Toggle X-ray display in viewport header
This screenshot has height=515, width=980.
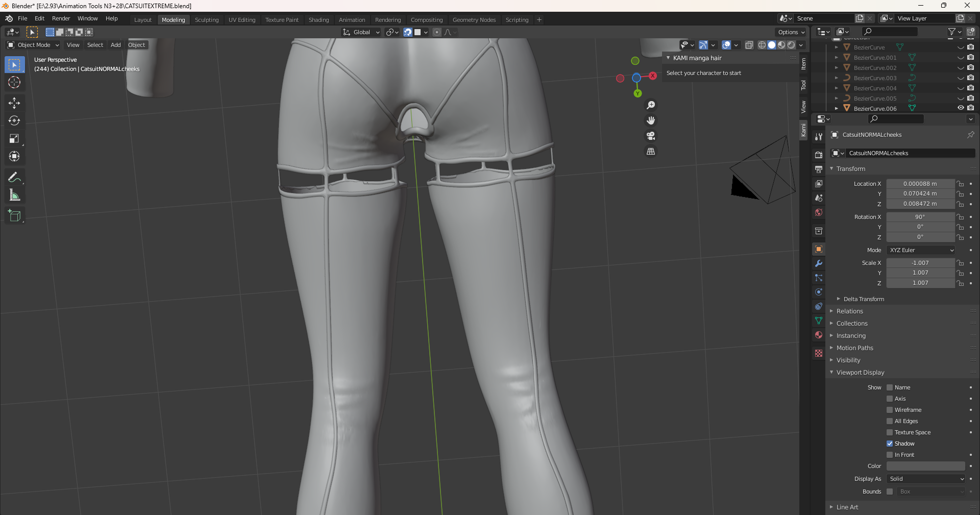(x=749, y=45)
